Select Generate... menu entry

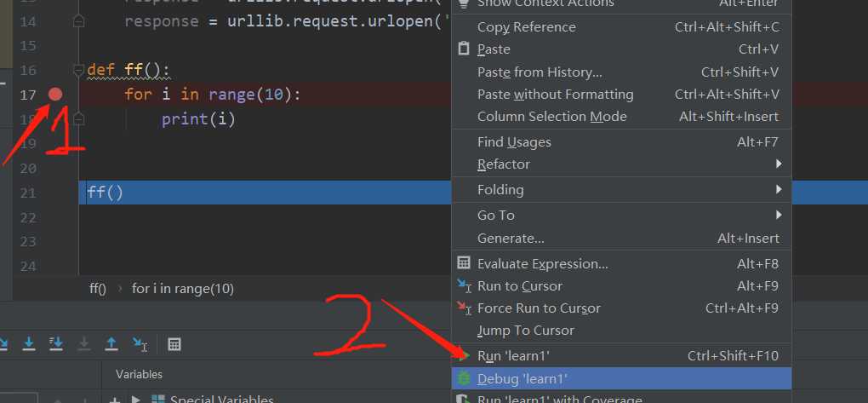(x=511, y=239)
